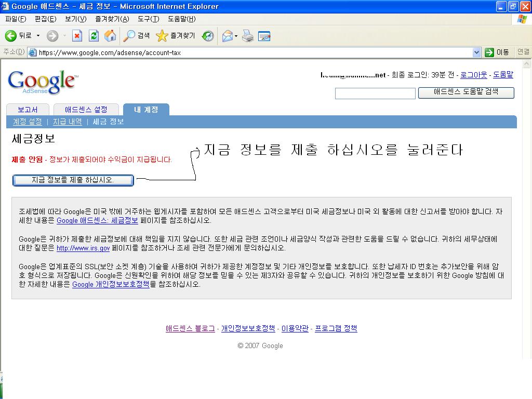532x399 pixels.
Task: Print the page with printer icon
Action: pos(248,36)
